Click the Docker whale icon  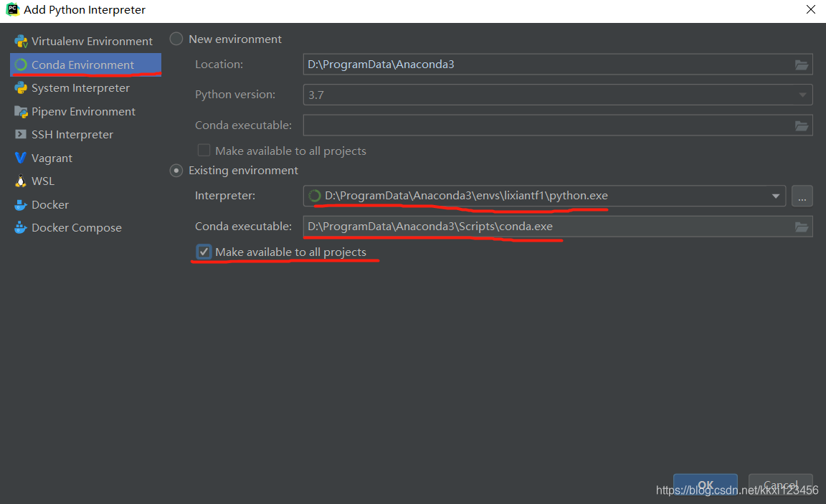(x=21, y=205)
